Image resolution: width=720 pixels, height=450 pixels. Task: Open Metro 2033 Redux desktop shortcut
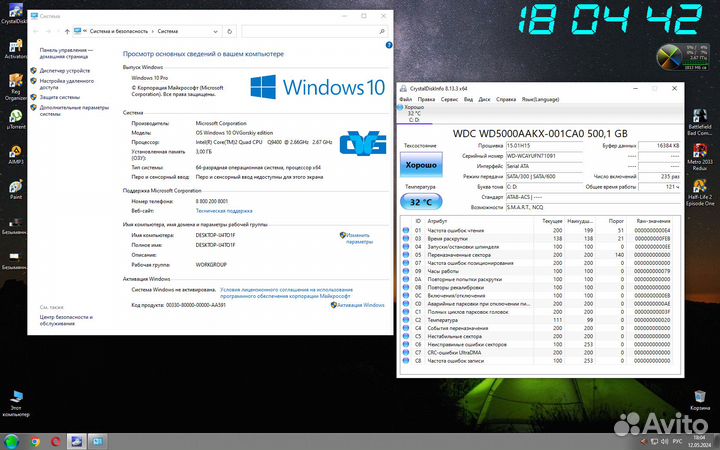699,157
